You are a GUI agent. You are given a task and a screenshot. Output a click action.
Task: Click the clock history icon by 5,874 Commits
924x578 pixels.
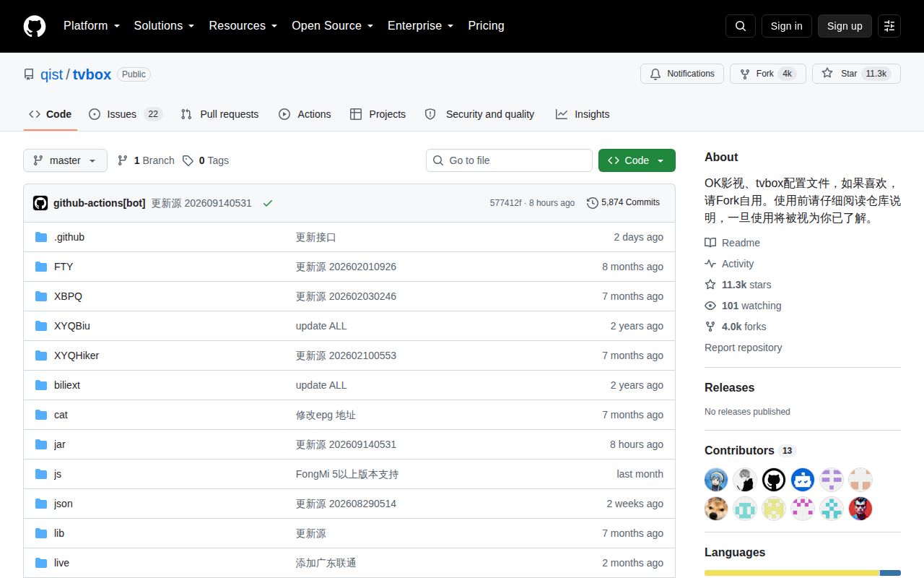[593, 203]
